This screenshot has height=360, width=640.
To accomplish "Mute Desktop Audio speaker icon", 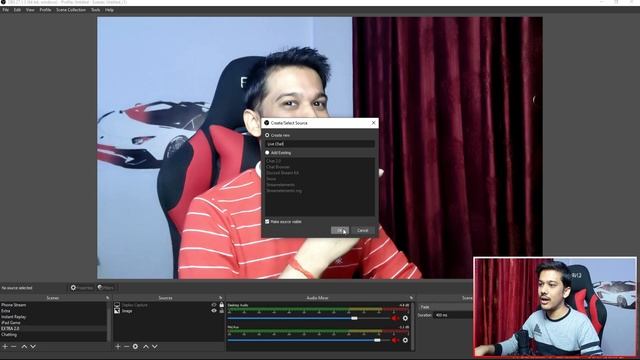I will tap(395, 318).
